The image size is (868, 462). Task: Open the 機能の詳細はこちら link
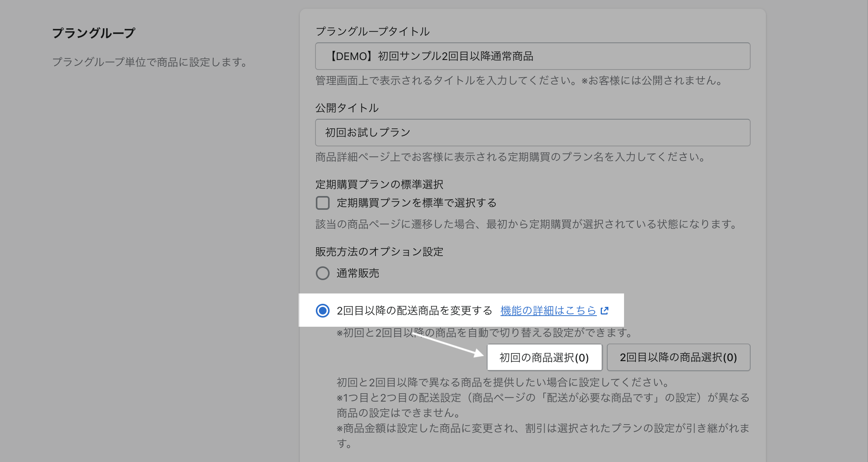[x=548, y=311]
